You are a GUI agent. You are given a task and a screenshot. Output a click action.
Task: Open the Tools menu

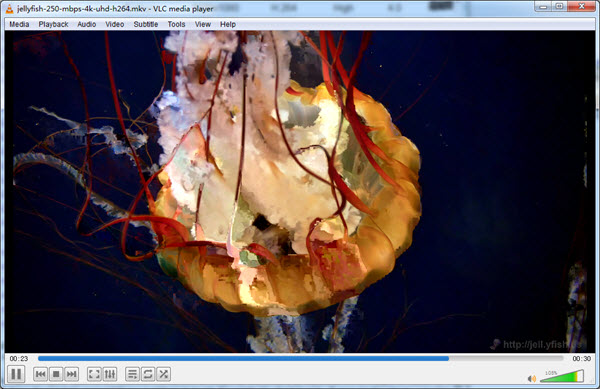(x=176, y=24)
